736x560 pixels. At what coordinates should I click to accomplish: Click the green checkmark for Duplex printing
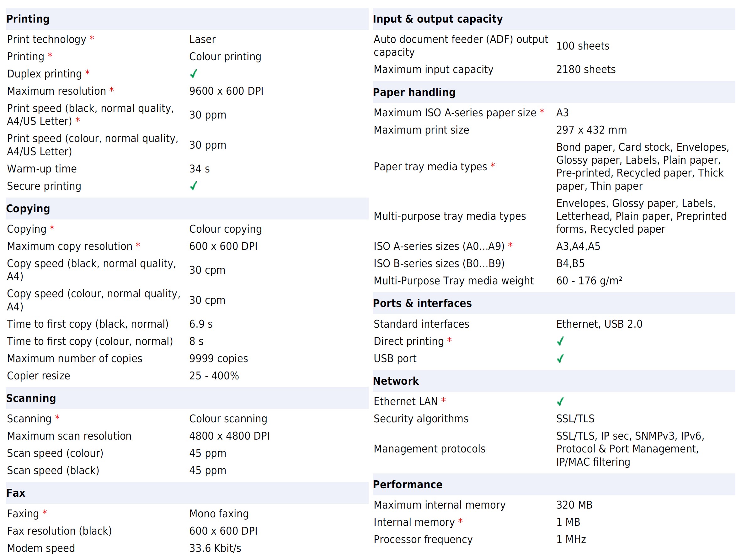194,74
